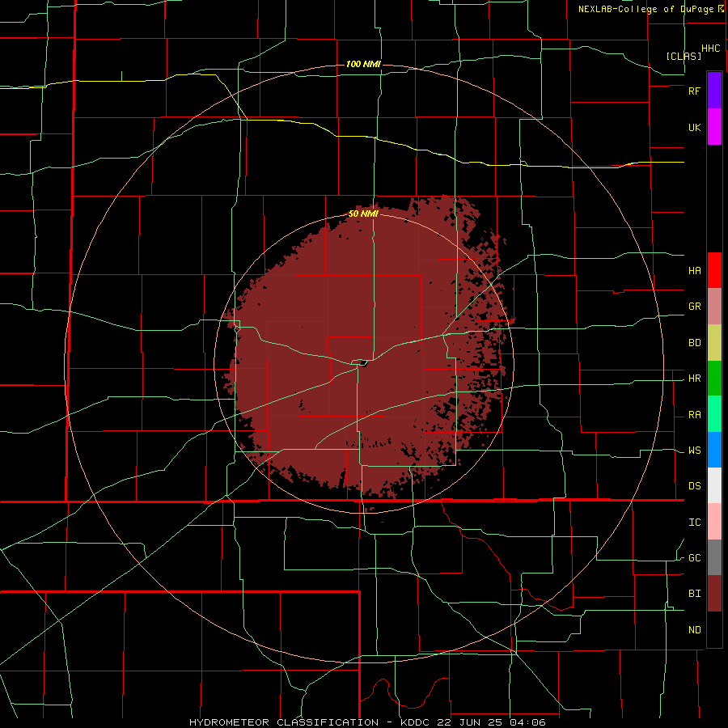Image resolution: width=728 pixels, height=728 pixels.
Task: Click the HHC product label
Action: (x=711, y=49)
